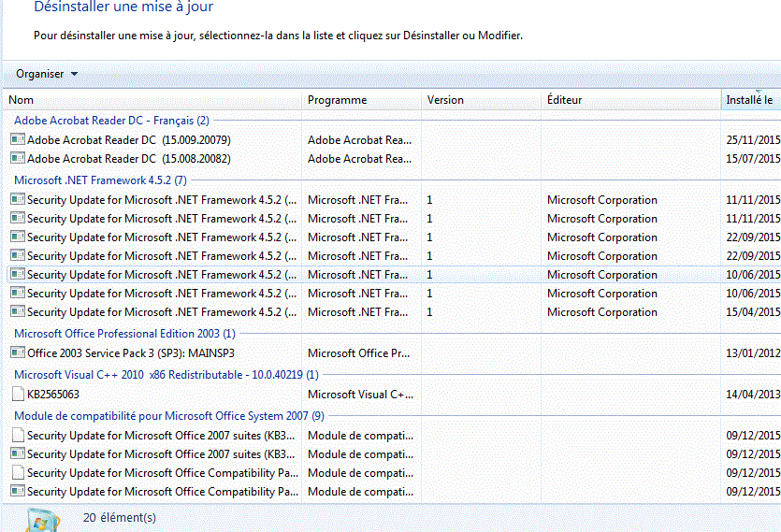The height and width of the screenshot is (532, 781).
Task: Click icon of Adobe Acrobat Reader DC (15.008.20082)
Action: (x=17, y=158)
